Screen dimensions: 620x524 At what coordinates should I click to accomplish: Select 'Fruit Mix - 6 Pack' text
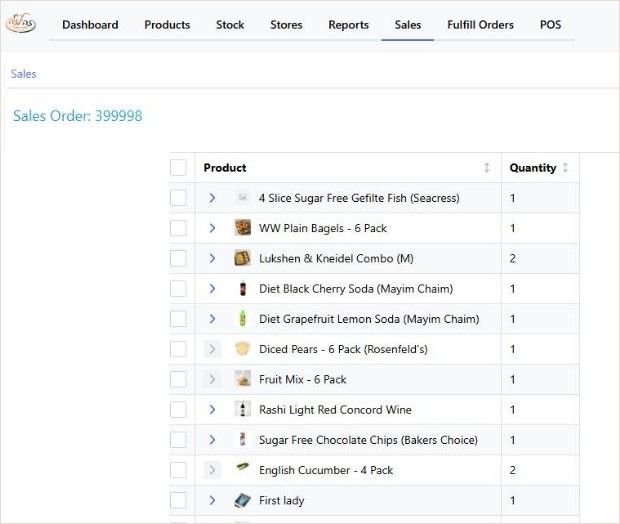pos(302,379)
